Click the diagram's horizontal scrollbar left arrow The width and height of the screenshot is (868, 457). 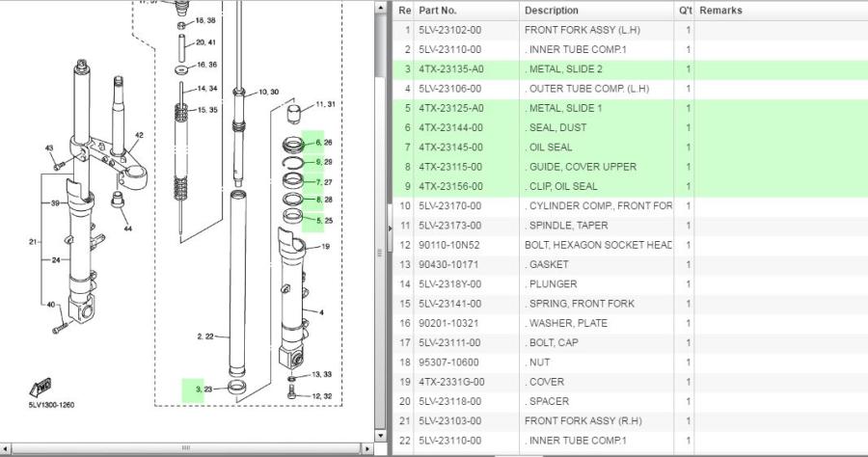click(6, 448)
